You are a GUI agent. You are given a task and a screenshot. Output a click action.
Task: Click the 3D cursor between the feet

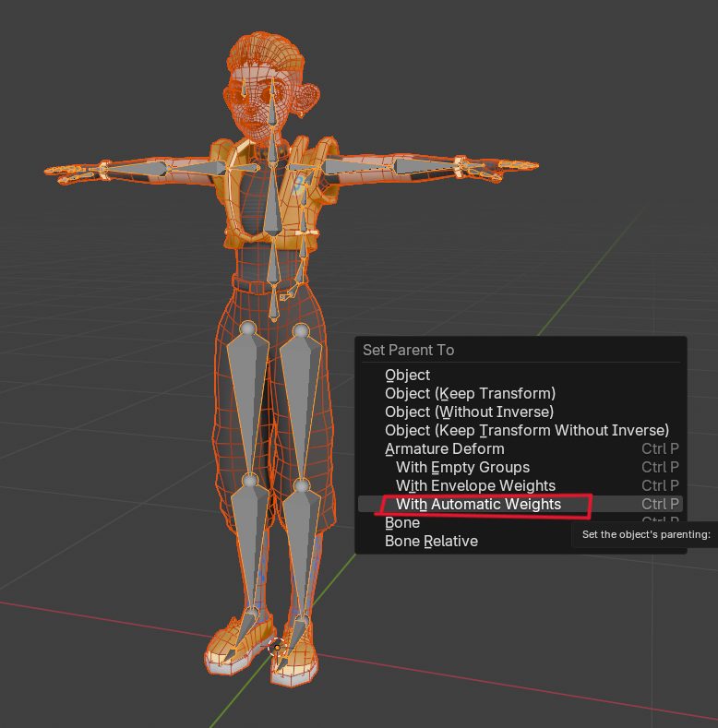[x=275, y=648]
